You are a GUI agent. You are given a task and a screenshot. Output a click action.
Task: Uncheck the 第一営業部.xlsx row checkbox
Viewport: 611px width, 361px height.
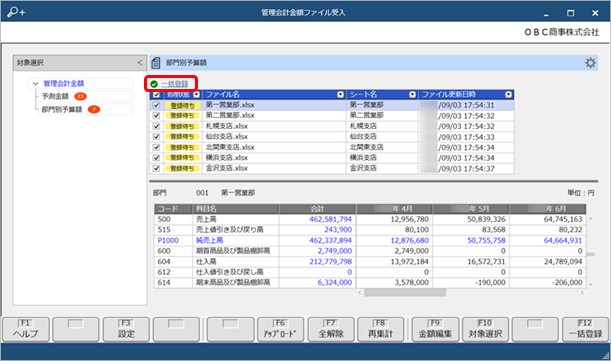(156, 105)
